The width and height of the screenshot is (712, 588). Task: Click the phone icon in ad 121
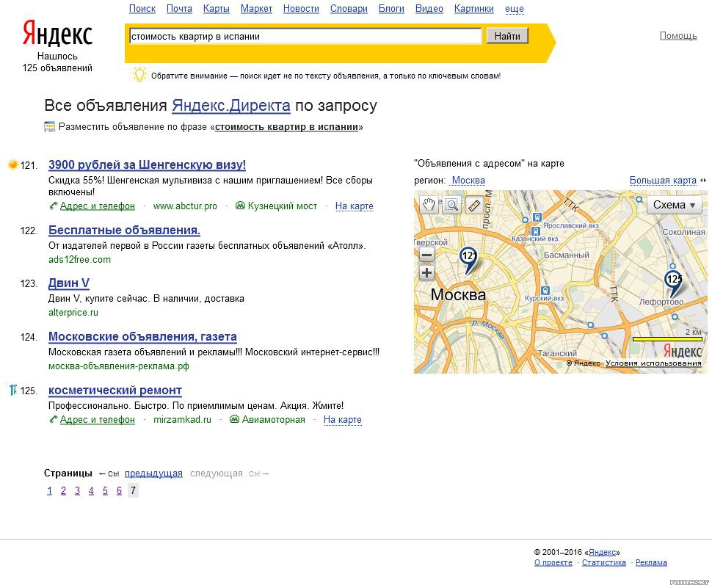tap(54, 206)
